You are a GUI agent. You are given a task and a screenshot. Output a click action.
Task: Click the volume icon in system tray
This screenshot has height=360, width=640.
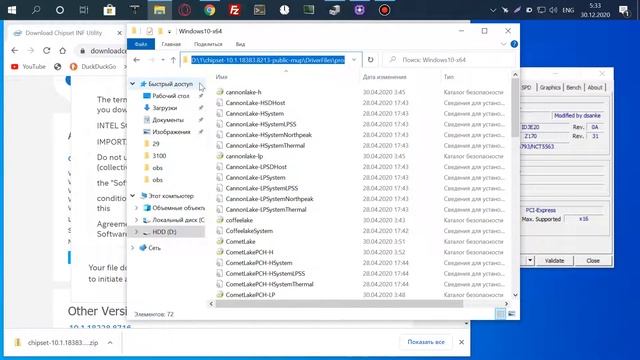point(553,10)
